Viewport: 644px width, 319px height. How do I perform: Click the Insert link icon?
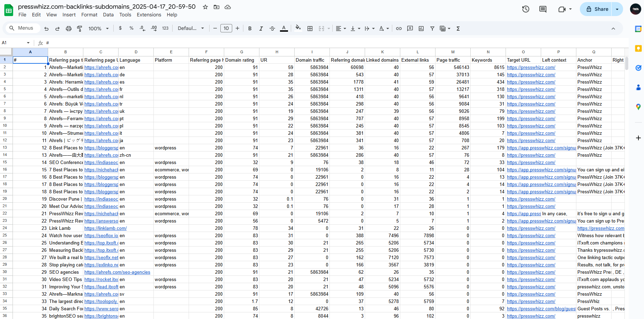pos(399,29)
